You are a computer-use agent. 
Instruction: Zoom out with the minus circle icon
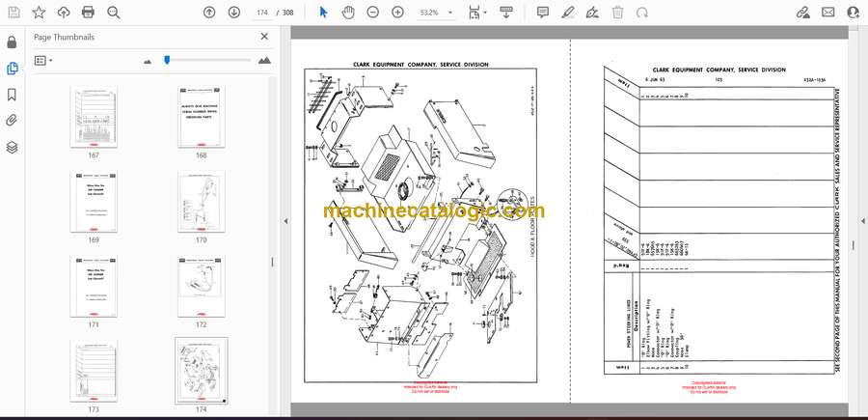click(372, 13)
